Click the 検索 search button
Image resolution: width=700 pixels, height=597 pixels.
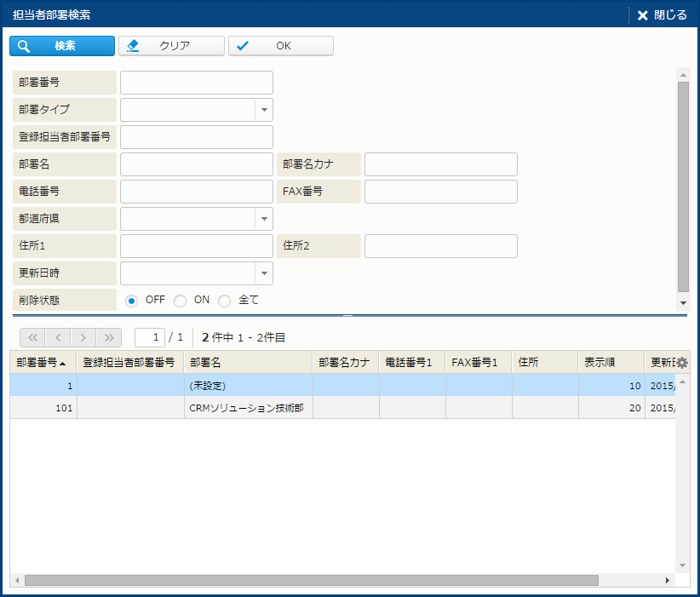(62, 46)
